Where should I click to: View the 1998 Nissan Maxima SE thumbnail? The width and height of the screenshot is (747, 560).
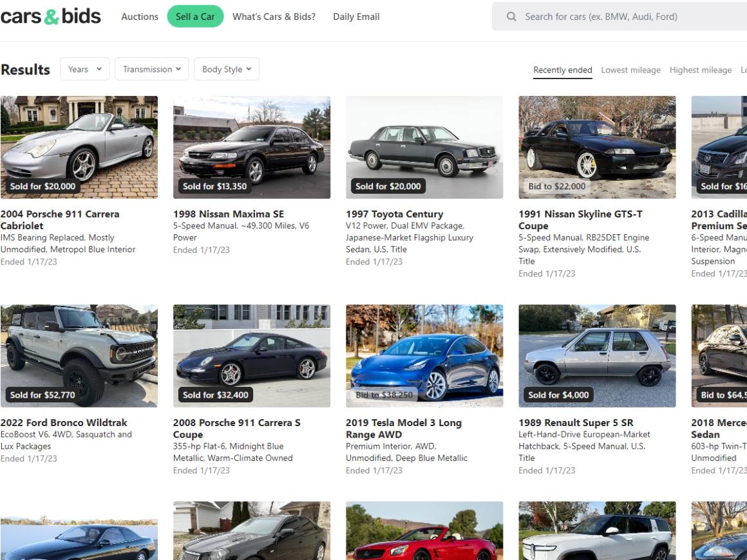pos(252,147)
